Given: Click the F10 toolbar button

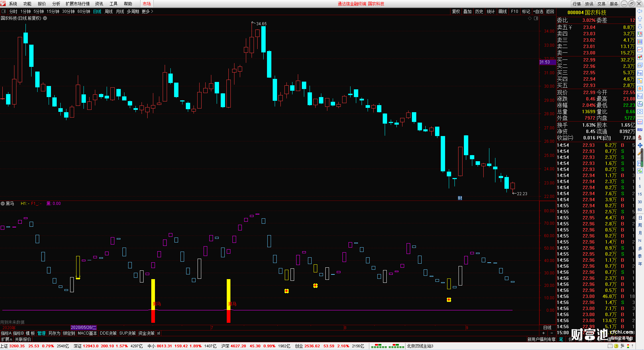Looking at the screenshot, I should point(515,11).
